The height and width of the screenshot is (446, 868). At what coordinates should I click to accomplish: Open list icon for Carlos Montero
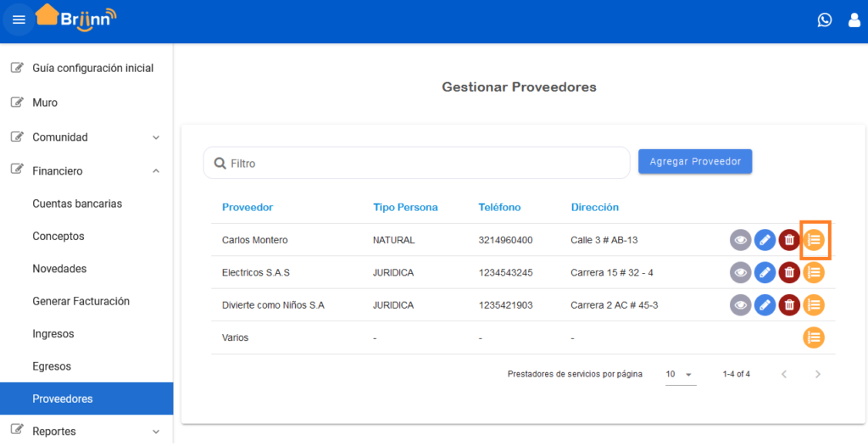[814, 240]
